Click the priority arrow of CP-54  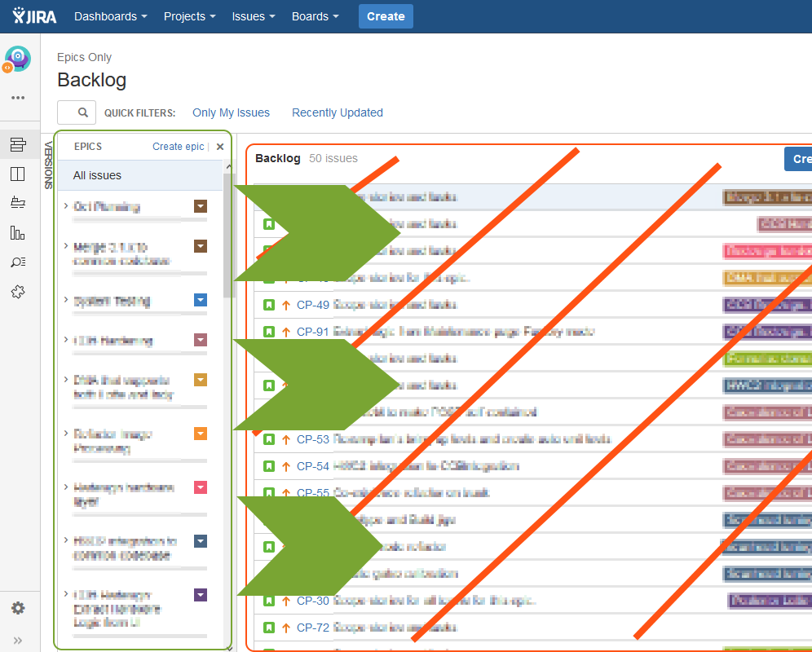[x=286, y=466]
